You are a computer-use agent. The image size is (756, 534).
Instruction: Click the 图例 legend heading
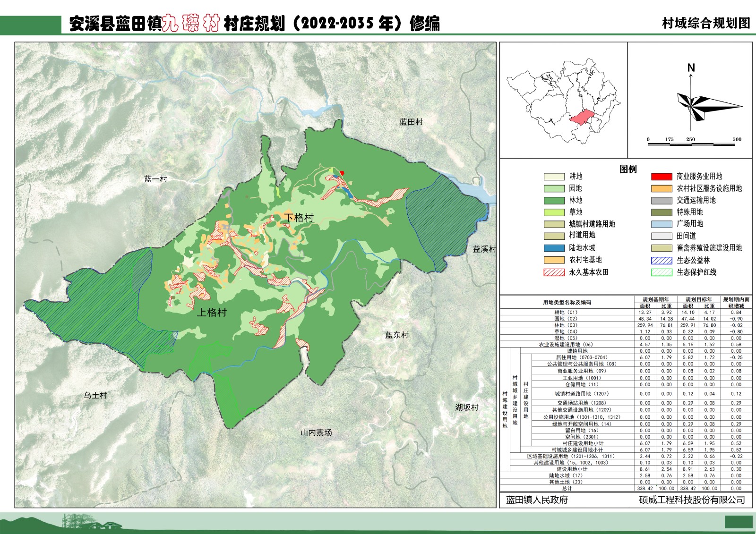(x=628, y=170)
